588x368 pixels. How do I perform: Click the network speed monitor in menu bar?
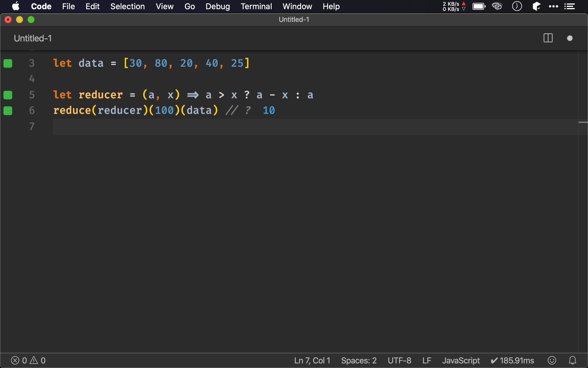(x=454, y=6)
